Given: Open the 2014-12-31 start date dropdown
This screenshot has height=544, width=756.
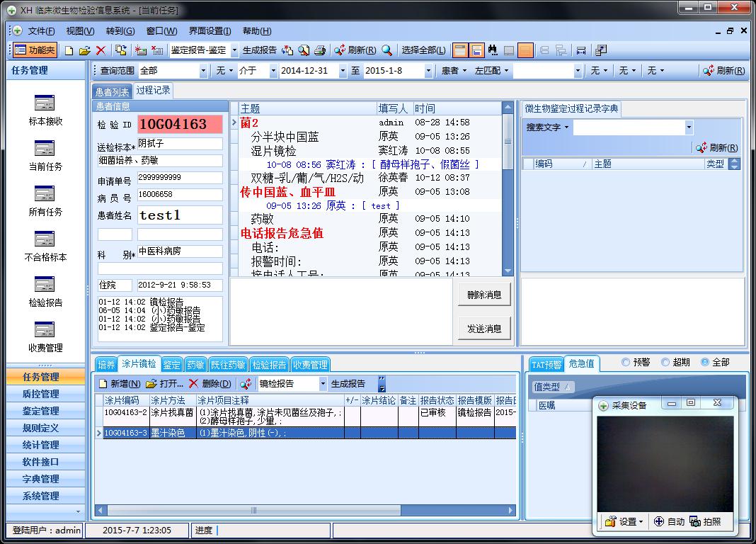Looking at the screenshot, I should click(x=343, y=70).
